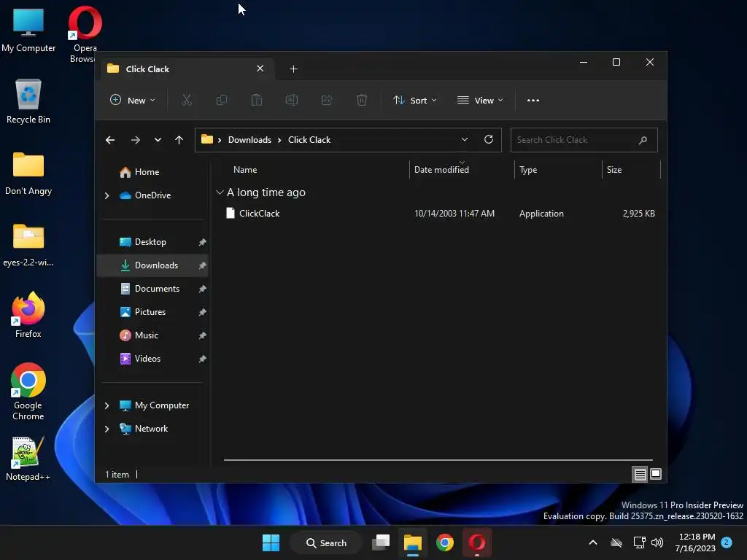
Task: Select eyes-2.2-wi... folder on desktop
Action: (28, 245)
